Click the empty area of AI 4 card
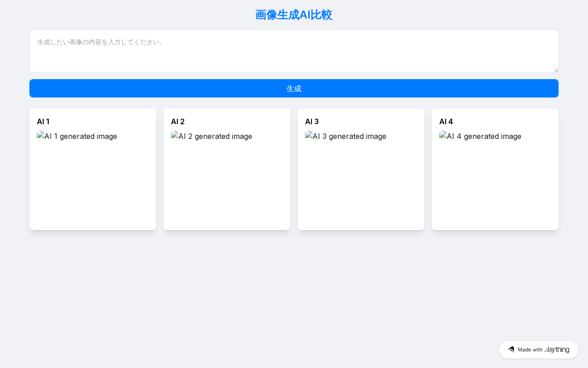588x368 pixels. pos(495,189)
